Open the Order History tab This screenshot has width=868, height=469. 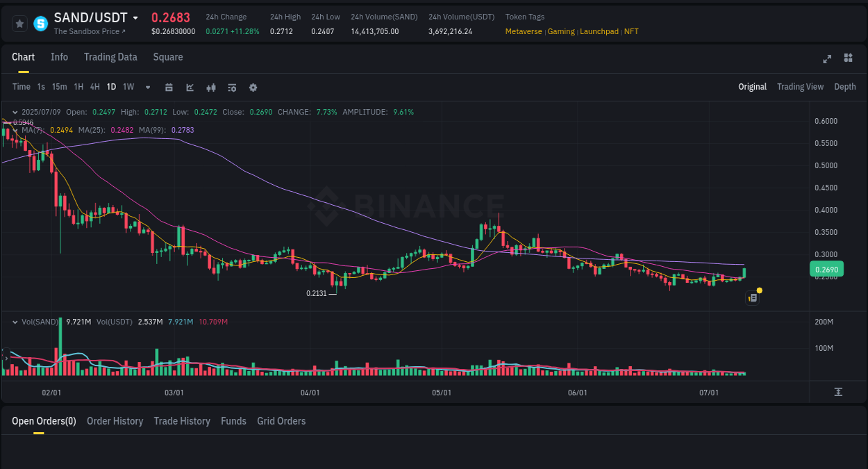click(115, 421)
